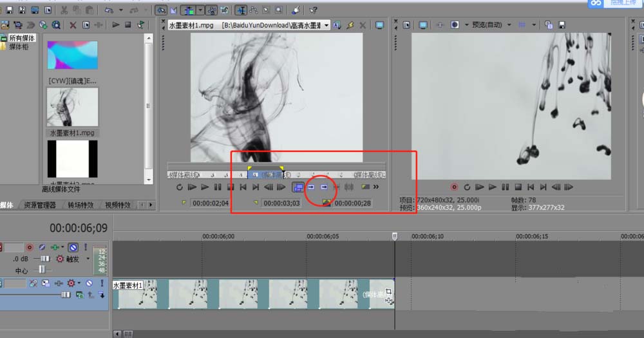Screen dimensions: 644x338
Task: Click trimmer Loop Playback icon
Action: [x=180, y=187]
